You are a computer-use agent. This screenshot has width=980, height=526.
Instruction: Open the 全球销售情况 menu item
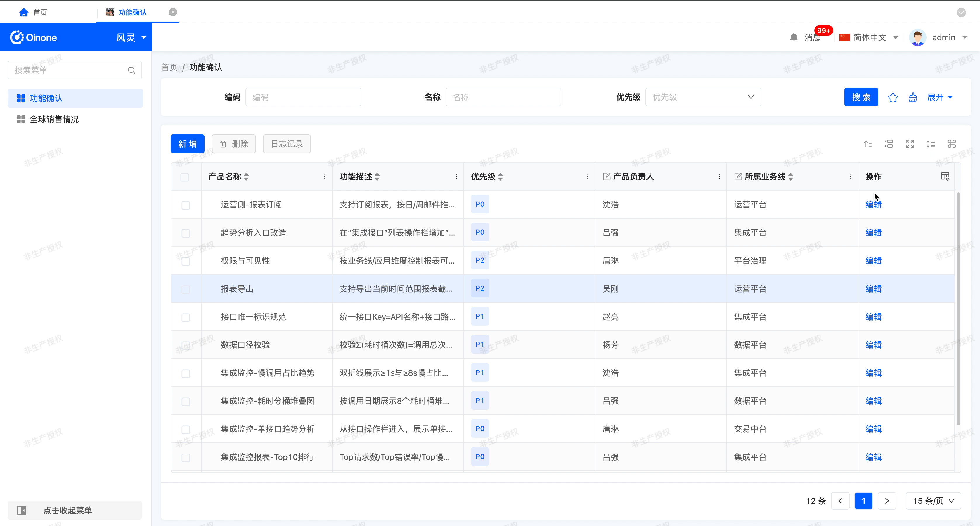(54, 120)
